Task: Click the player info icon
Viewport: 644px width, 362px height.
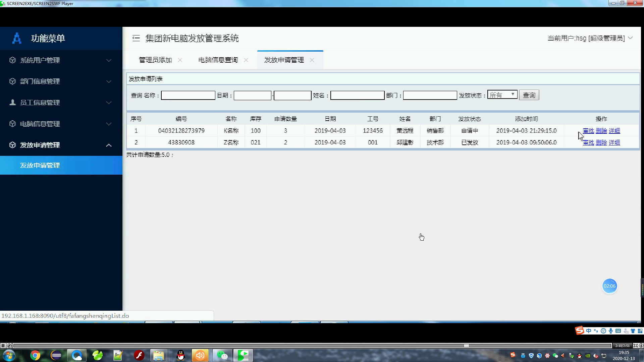Action: (x=641, y=346)
